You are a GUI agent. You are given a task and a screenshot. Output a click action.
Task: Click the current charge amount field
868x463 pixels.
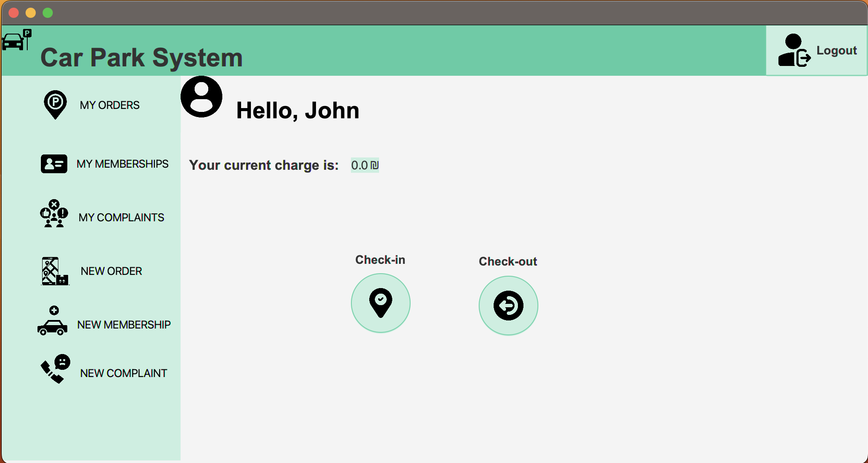364,165
